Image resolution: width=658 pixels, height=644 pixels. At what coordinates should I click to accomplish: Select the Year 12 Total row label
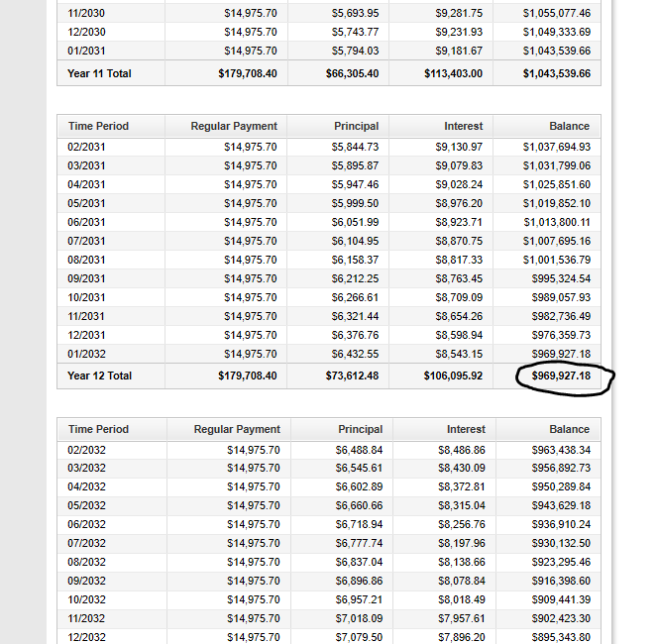[x=99, y=376]
